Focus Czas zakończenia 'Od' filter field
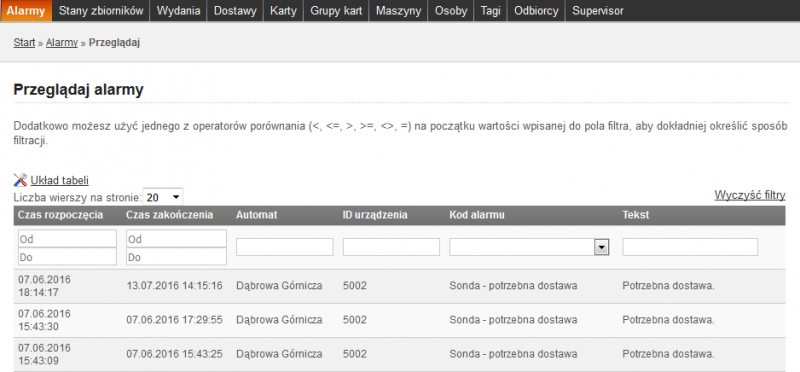The width and height of the screenshot is (800, 372). 177,239
